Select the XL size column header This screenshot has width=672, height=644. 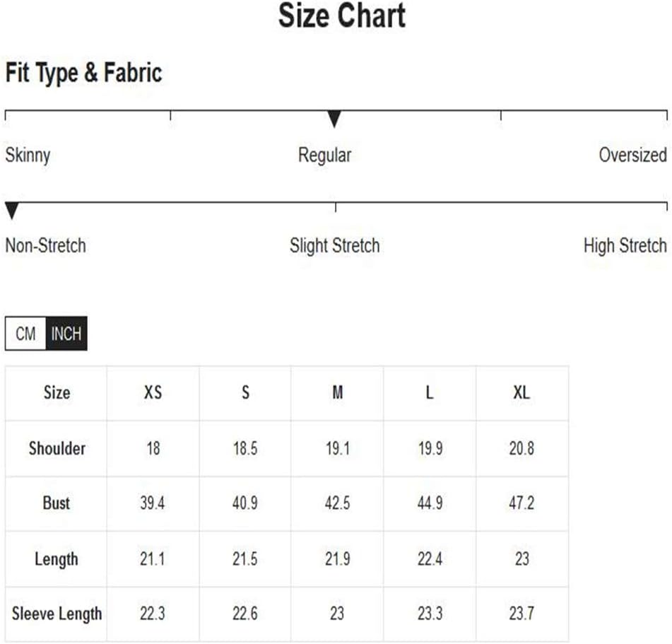[521, 392]
